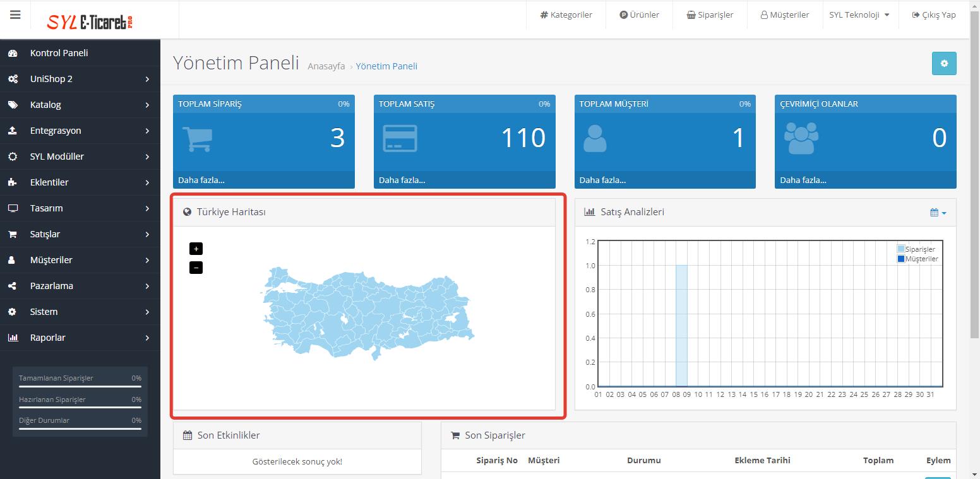
Task: Expand the Katalog sidebar menu
Action: point(80,105)
